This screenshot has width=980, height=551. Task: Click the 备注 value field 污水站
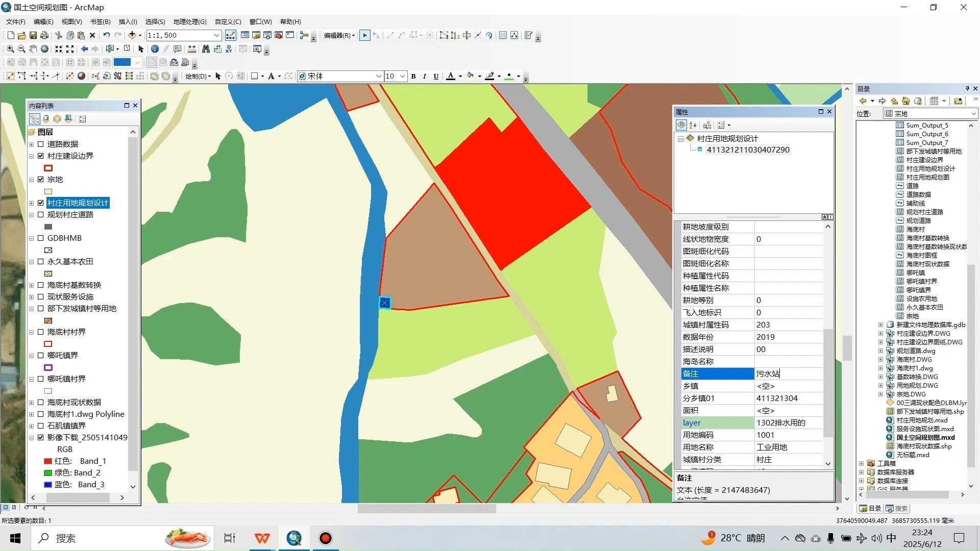(788, 374)
